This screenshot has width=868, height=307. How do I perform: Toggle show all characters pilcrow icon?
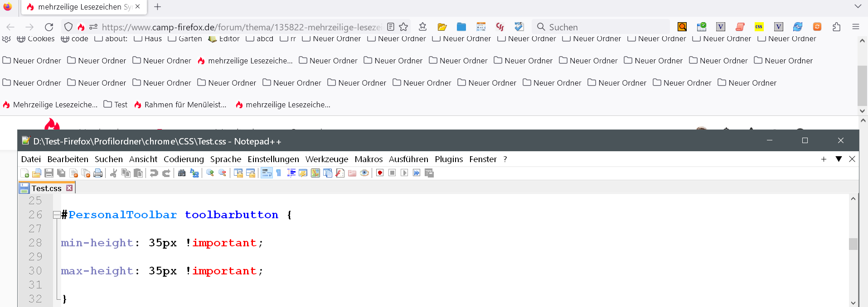278,173
